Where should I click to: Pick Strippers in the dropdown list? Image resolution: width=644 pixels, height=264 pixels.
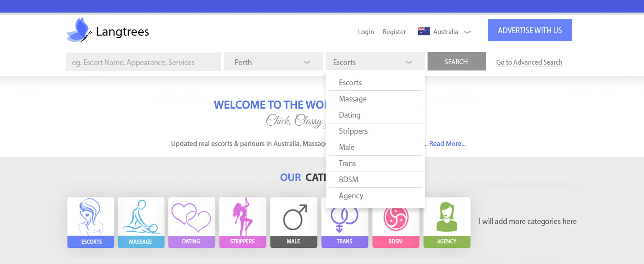coord(353,131)
